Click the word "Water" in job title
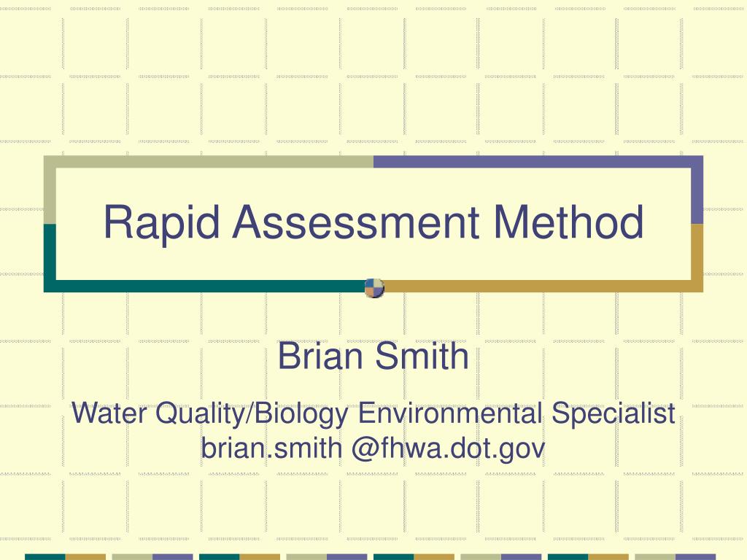The image size is (747, 560). coord(109,413)
